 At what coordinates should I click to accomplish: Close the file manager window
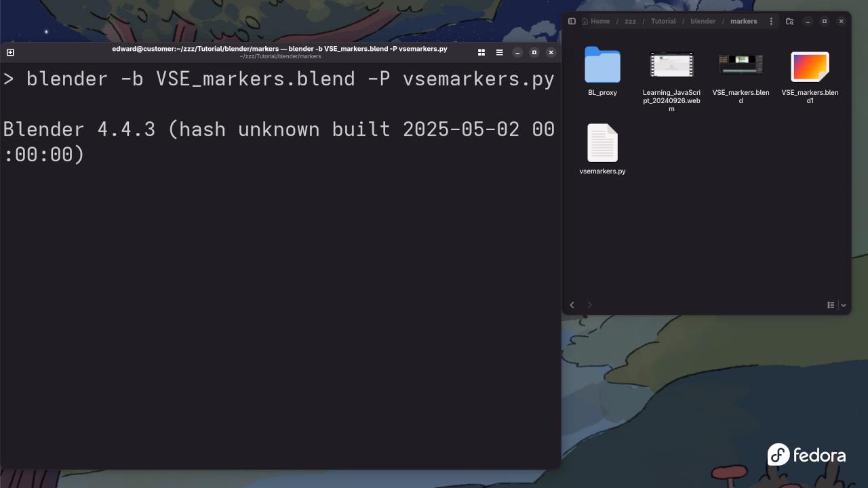coord(842,21)
